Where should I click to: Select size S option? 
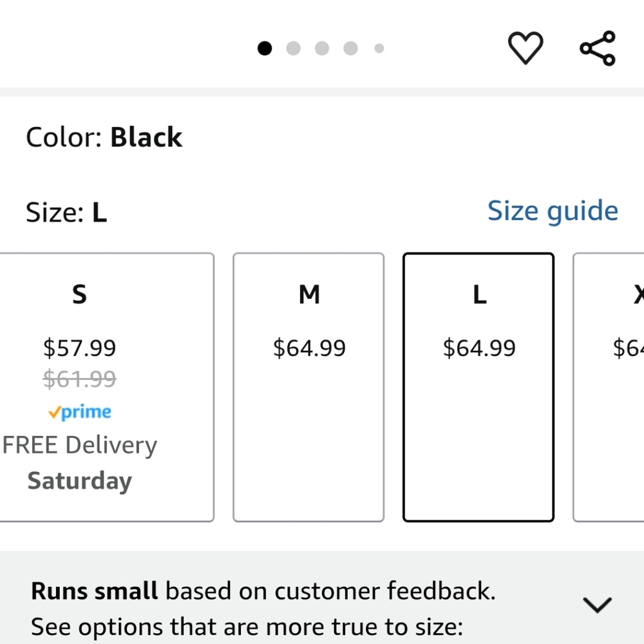[79, 294]
